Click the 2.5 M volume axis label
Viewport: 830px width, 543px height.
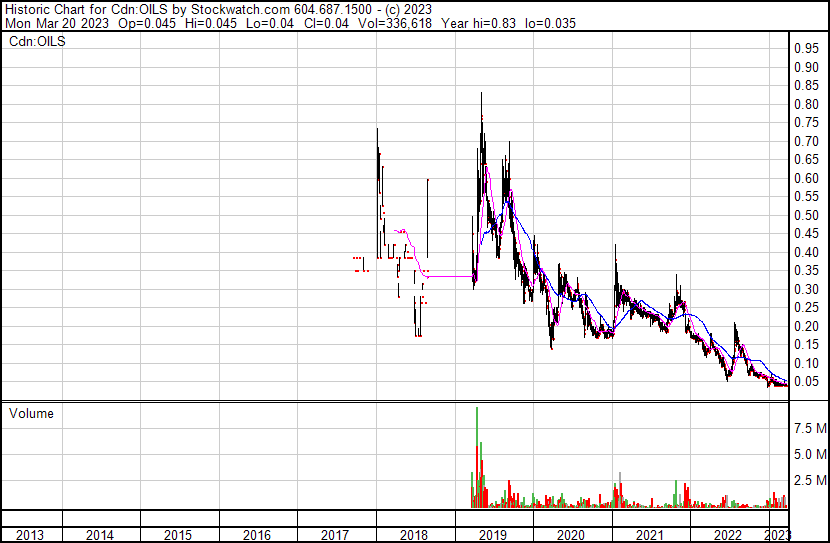coord(809,481)
